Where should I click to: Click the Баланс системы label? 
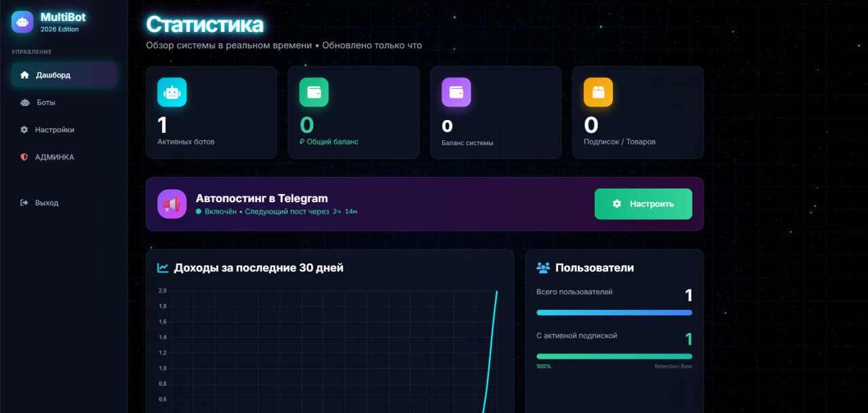click(x=467, y=143)
